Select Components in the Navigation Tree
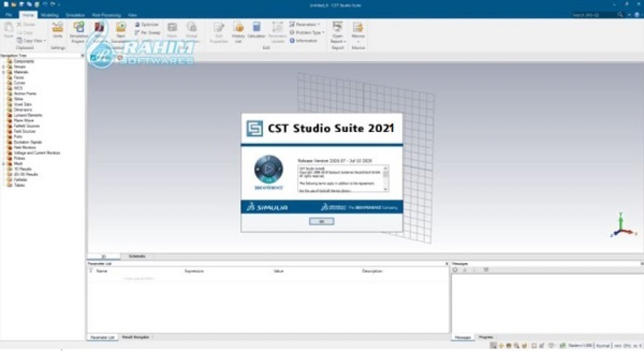The height and width of the screenshot is (351, 644). [x=24, y=61]
